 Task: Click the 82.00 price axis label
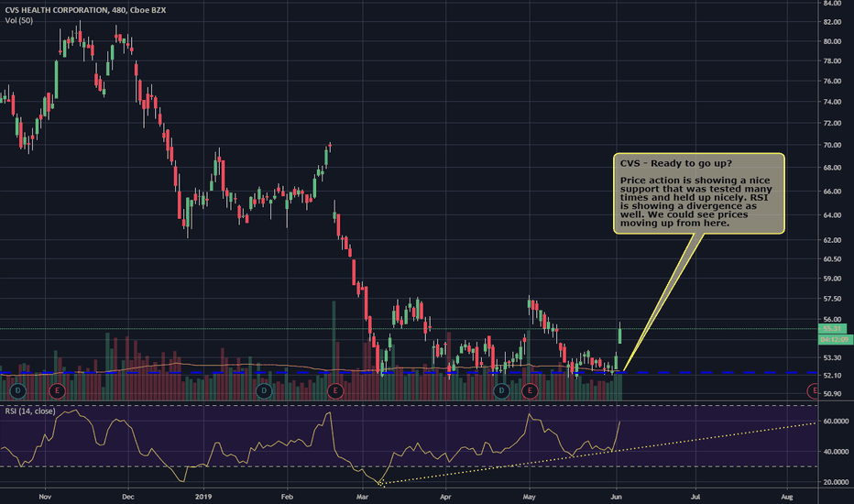click(832, 22)
